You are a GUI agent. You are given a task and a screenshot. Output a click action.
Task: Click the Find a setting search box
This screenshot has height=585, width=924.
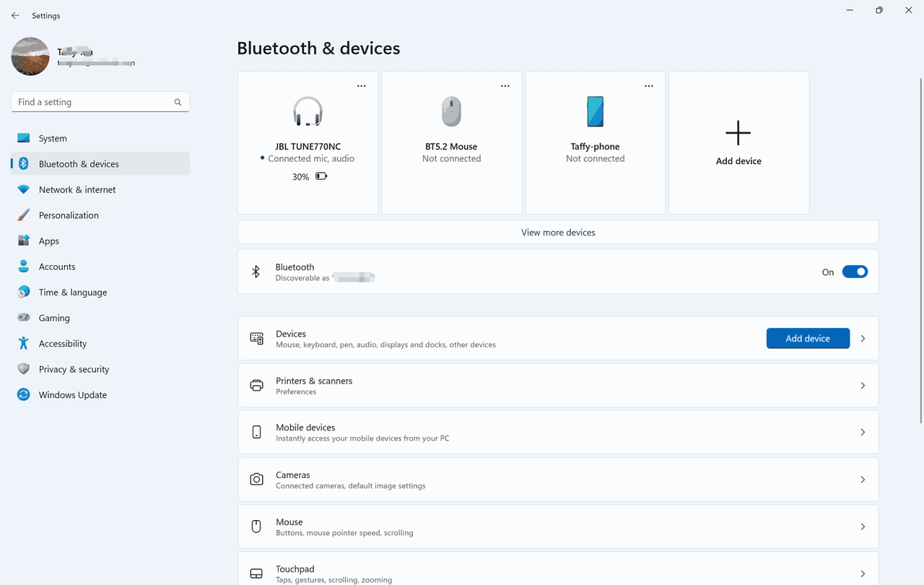92,103
